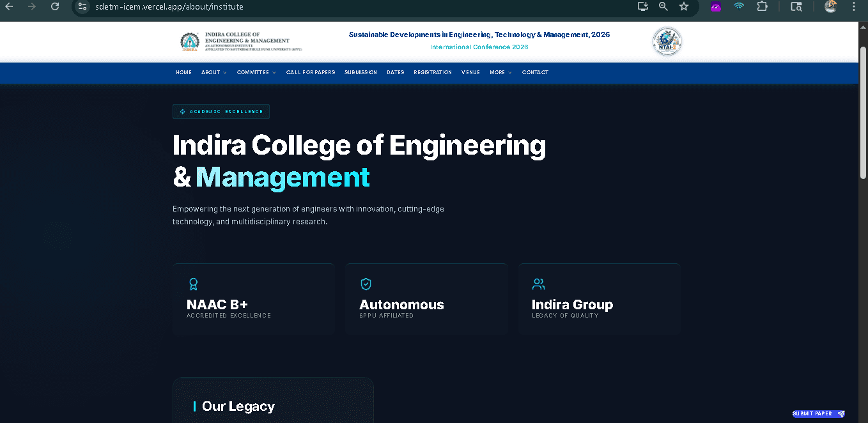Expand the MORE dropdown chevron
This screenshot has height=423, width=868.
pos(509,73)
